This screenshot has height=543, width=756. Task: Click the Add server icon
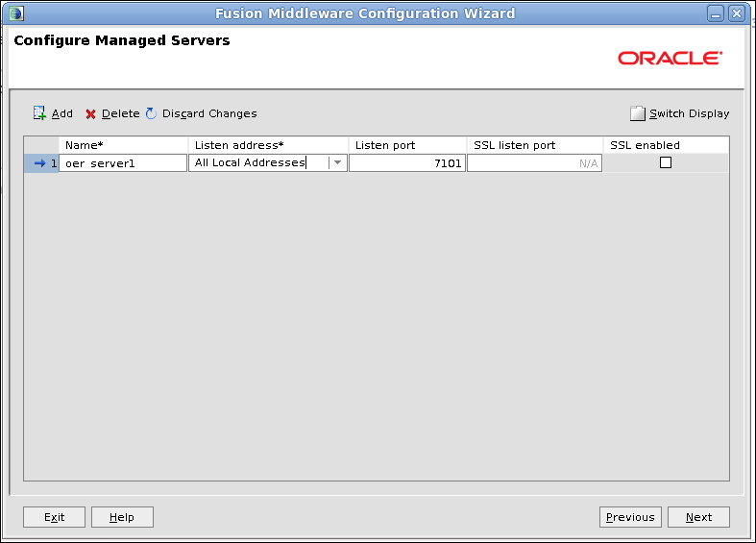pyautogui.click(x=39, y=113)
